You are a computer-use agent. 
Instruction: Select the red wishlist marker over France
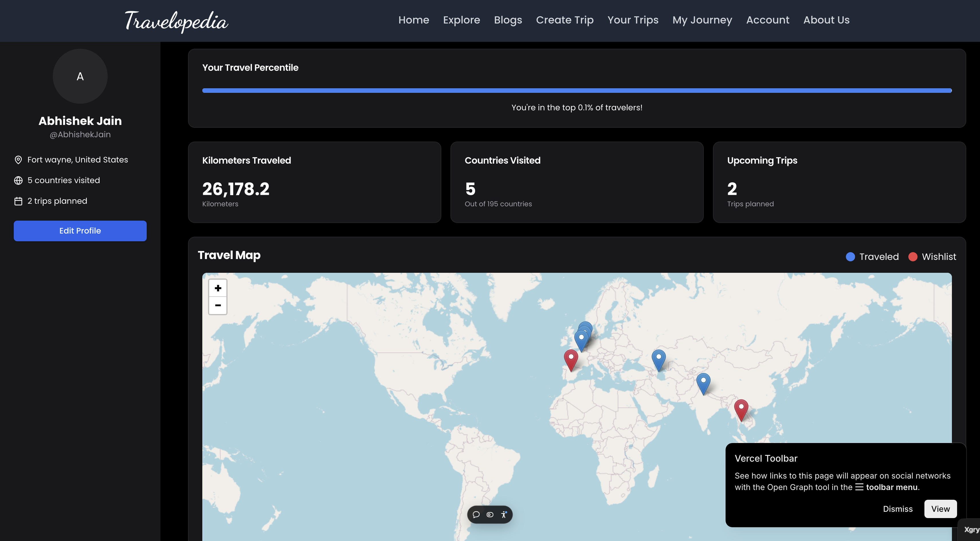point(571,360)
